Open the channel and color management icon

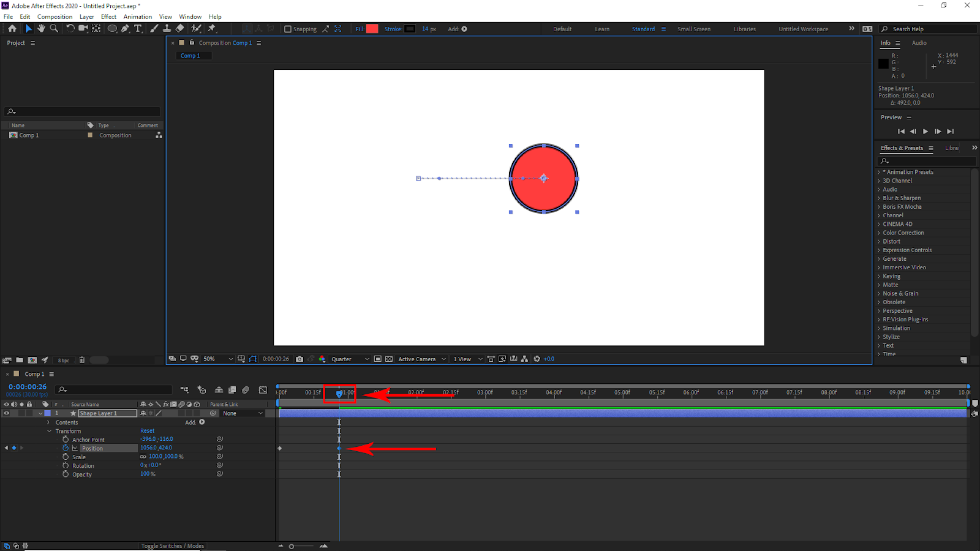(x=322, y=359)
